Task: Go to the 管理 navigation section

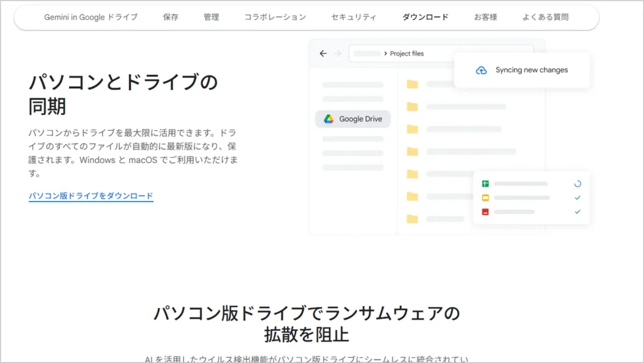Action: click(x=211, y=17)
